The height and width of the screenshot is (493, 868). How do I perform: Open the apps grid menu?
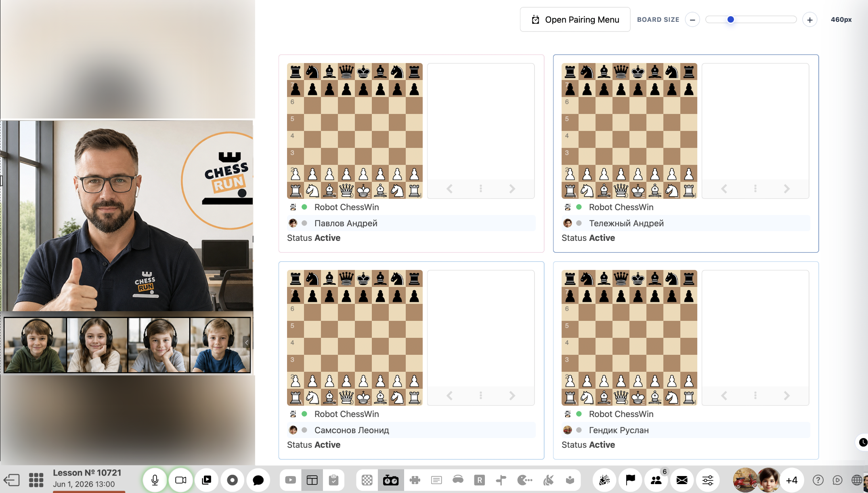pyautogui.click(x=36, y=480)
